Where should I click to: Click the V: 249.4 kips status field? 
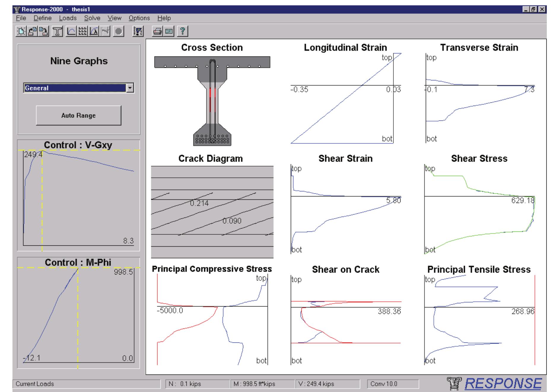pyautogui.click(x=328, y=384)
